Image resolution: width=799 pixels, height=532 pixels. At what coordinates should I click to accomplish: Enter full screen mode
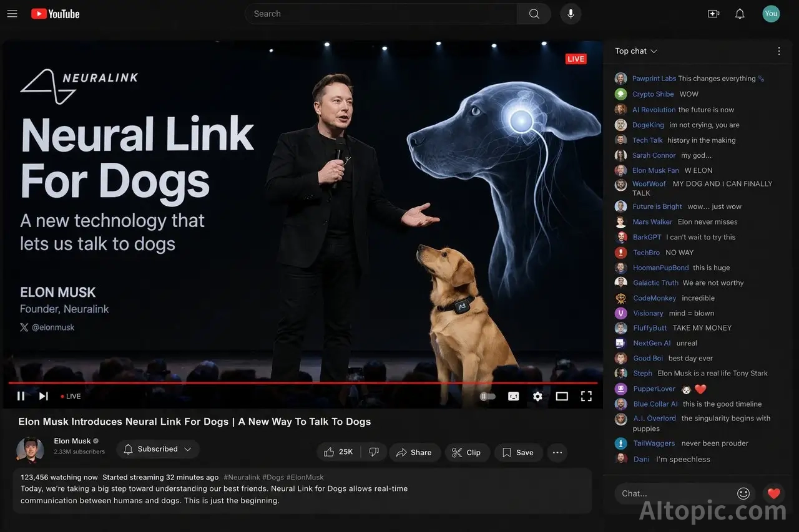tap(586, 396)
